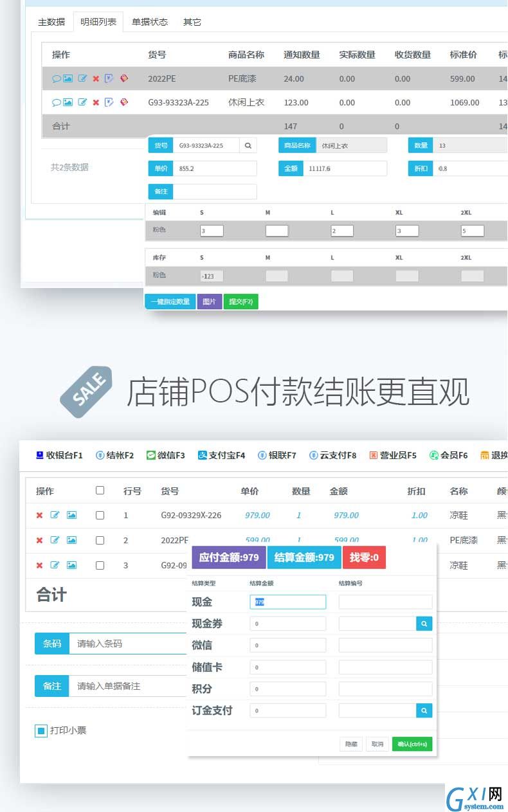This screenshot has width=508, height=812.
Task: Click 折扣 field showing 0.8
Action: [x=471, y=168]
